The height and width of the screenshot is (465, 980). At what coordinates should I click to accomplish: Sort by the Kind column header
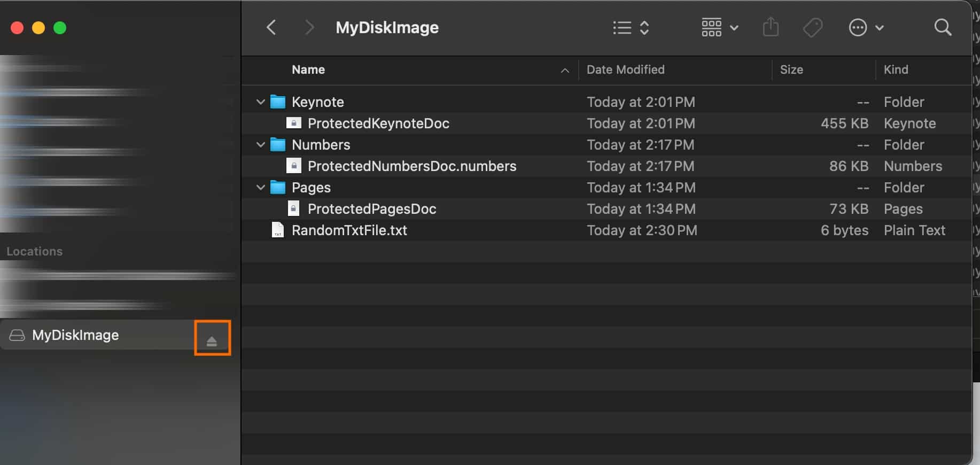[x=896, y=69]
